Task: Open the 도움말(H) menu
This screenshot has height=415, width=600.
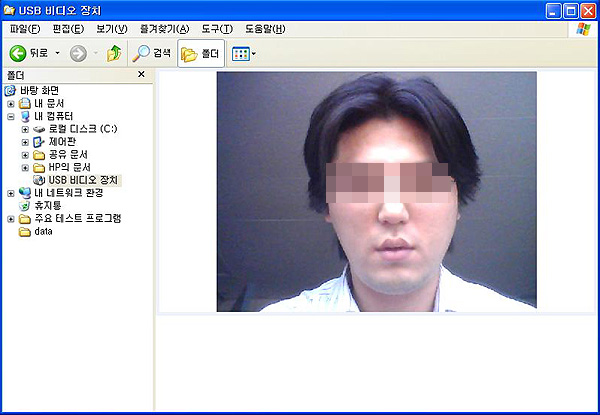Action: (x=265, y=29)
